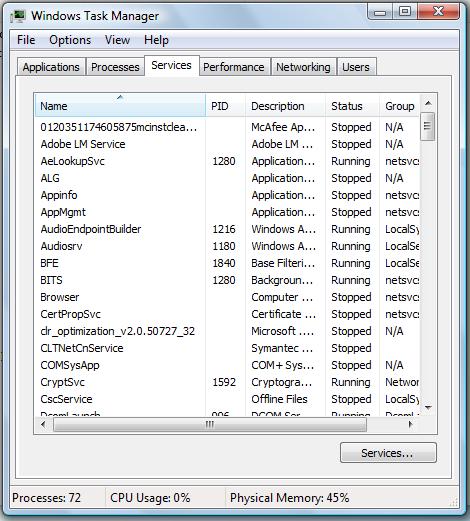Click the McAfee Ap... description cell

(x=283, y=127)
